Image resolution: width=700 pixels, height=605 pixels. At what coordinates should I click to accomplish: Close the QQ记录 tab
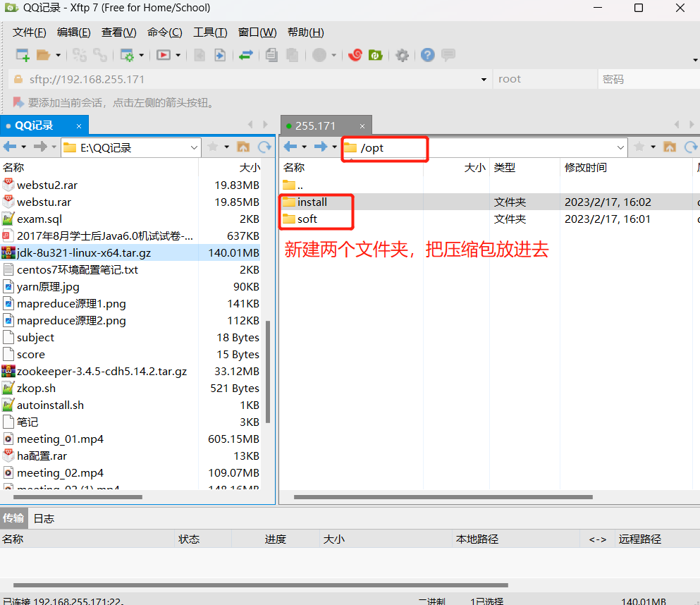click(79, 126)
